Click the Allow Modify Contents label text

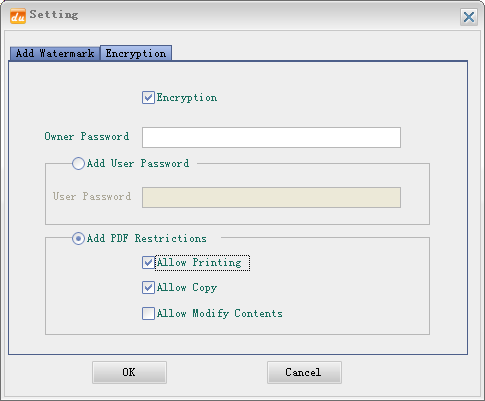(x=220, y=314)
